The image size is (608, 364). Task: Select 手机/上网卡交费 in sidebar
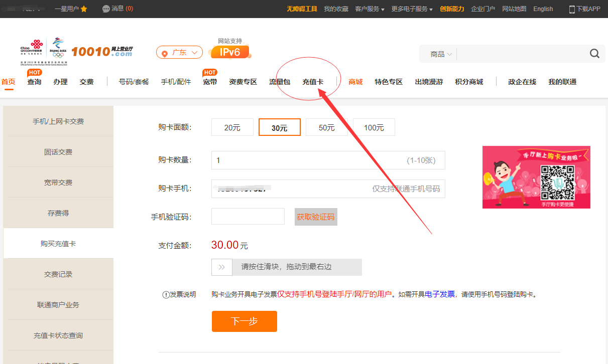(x=58, y=121)
